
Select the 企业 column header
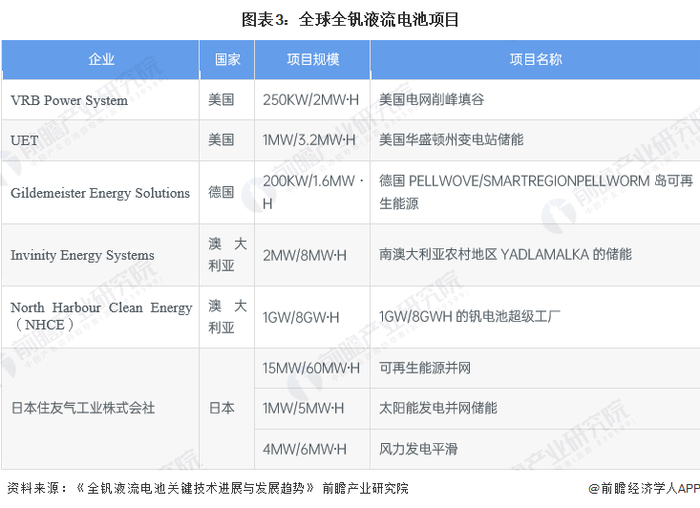tap(101, 59)
